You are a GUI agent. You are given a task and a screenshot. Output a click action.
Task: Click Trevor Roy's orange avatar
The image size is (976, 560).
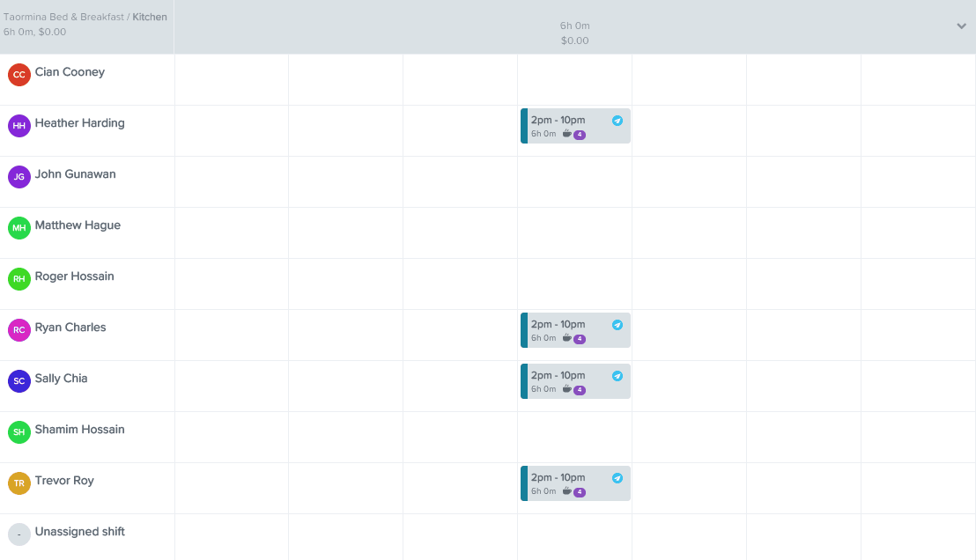click(18, 483)
